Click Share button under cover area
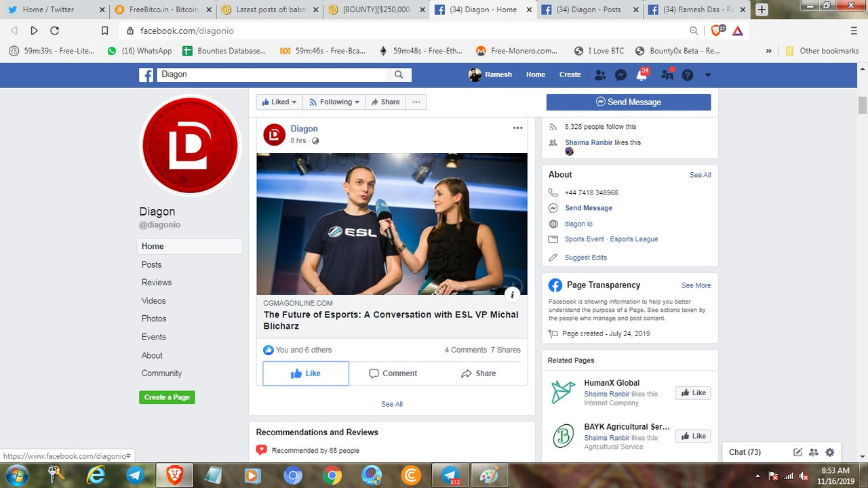The image size is (868, 488). pyautogui.click(x=385, y=102)
